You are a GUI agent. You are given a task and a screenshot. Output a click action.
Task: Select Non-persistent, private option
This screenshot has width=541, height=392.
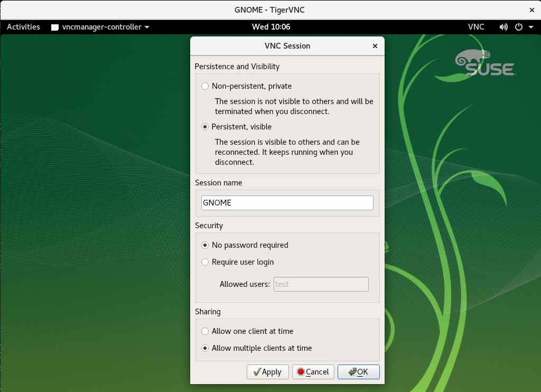[x=205, y=86]
